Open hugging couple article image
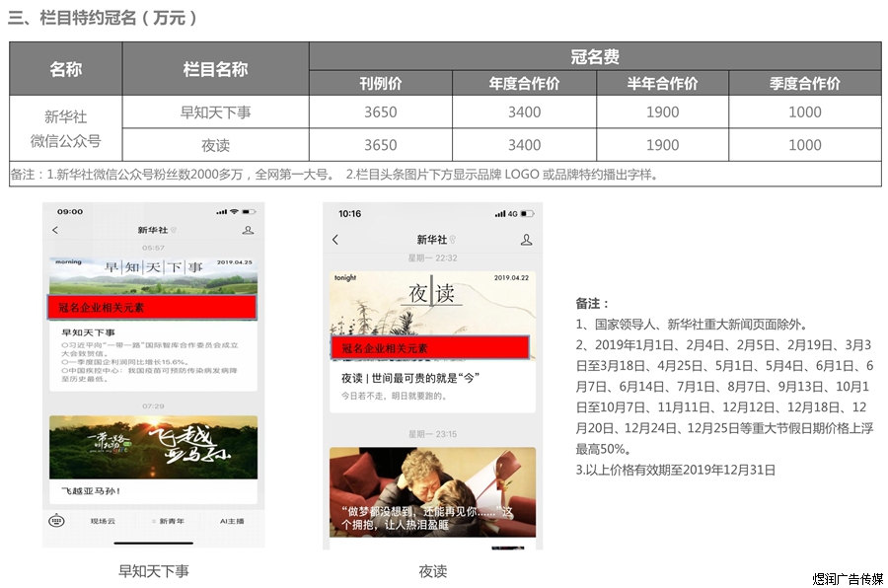Screen dimensions: 888x588 pyautogui.click(x=433, y=491)
